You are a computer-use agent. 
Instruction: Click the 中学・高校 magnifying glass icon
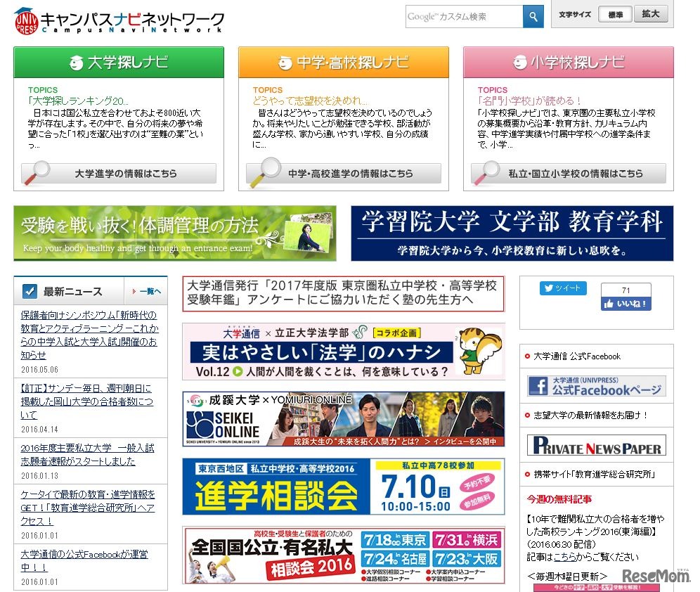[265, 172]
